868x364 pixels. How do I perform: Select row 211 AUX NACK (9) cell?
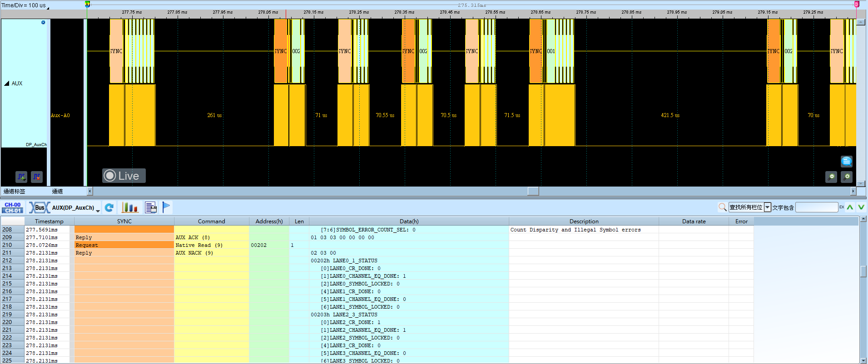tap(212, 253)
